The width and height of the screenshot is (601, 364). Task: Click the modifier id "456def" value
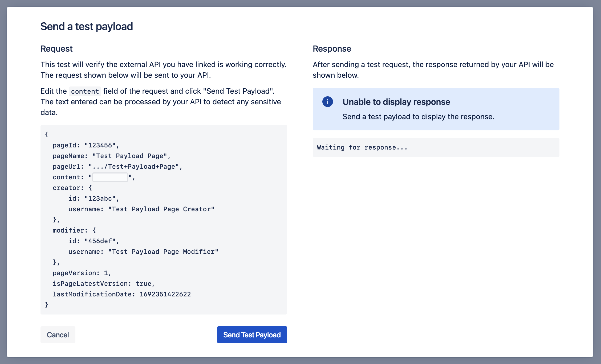pos(100,241)
